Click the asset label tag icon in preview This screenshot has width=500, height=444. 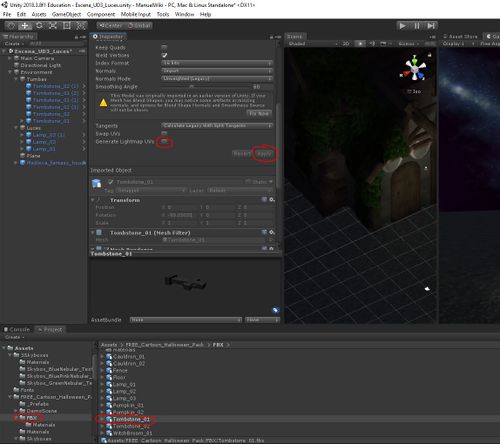[x=275, y=310]
